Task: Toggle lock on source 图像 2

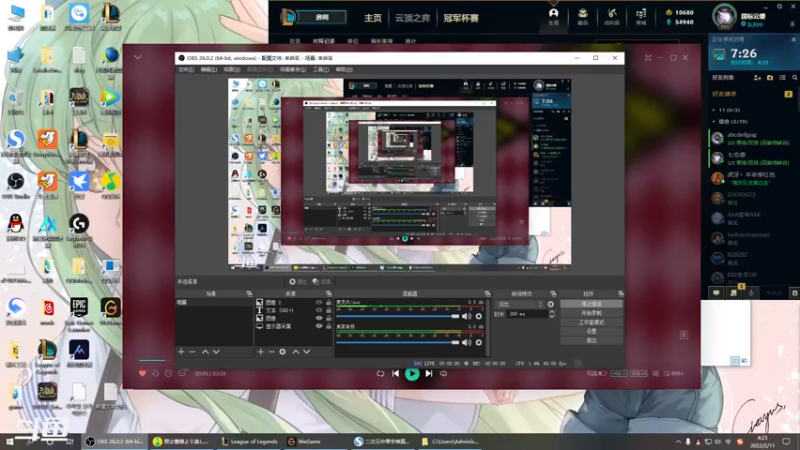Action: click(329, 303)
